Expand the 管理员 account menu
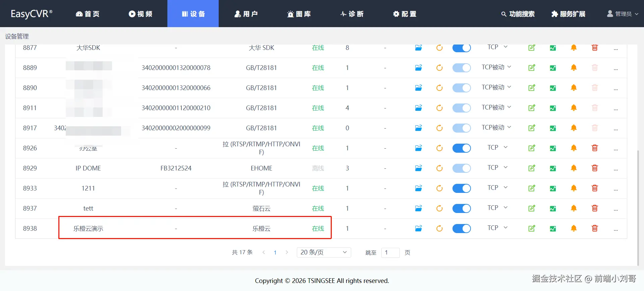Viewport: 644px width, 291px height. point(623,14)
